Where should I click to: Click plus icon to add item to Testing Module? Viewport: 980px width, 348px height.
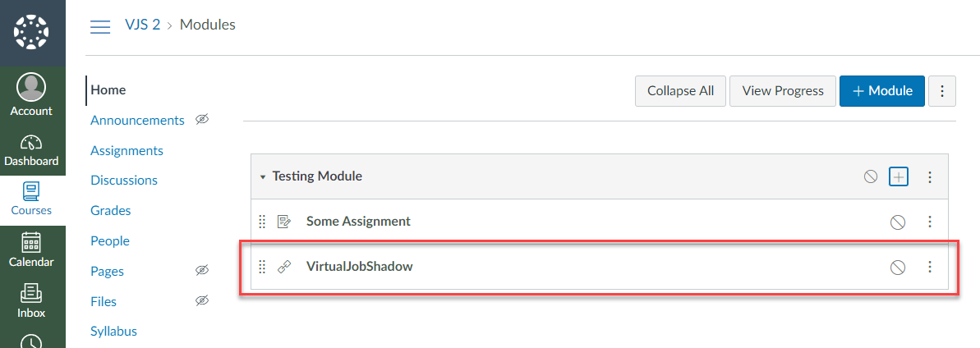pyautogui.click(x=899, y=176)
